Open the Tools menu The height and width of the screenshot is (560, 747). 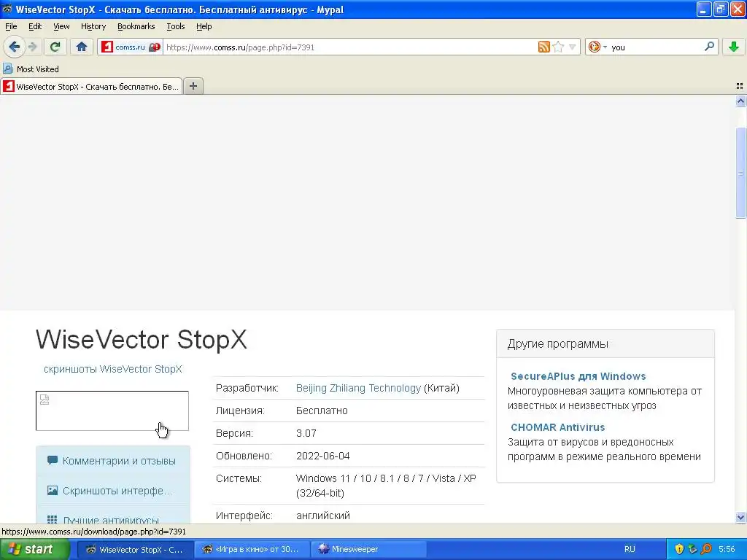175,26
